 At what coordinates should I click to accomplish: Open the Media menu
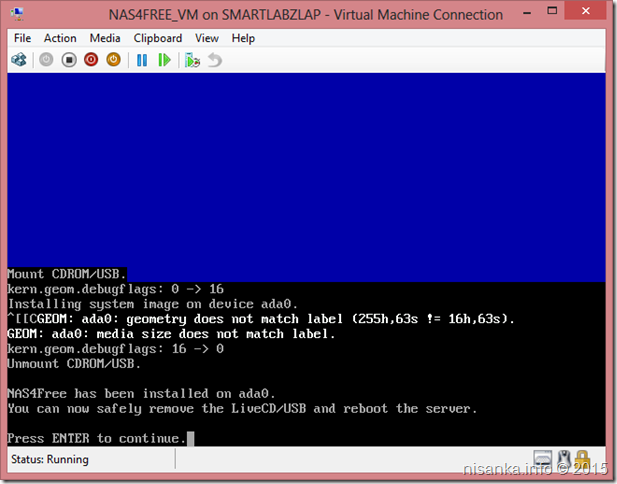(x=105, y=39)
